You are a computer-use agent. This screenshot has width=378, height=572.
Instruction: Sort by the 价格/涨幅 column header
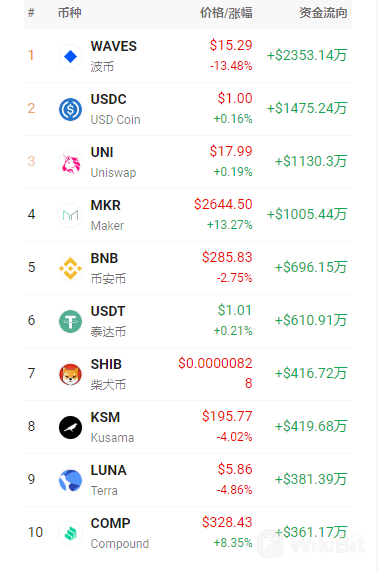click(x=226, y=13)
